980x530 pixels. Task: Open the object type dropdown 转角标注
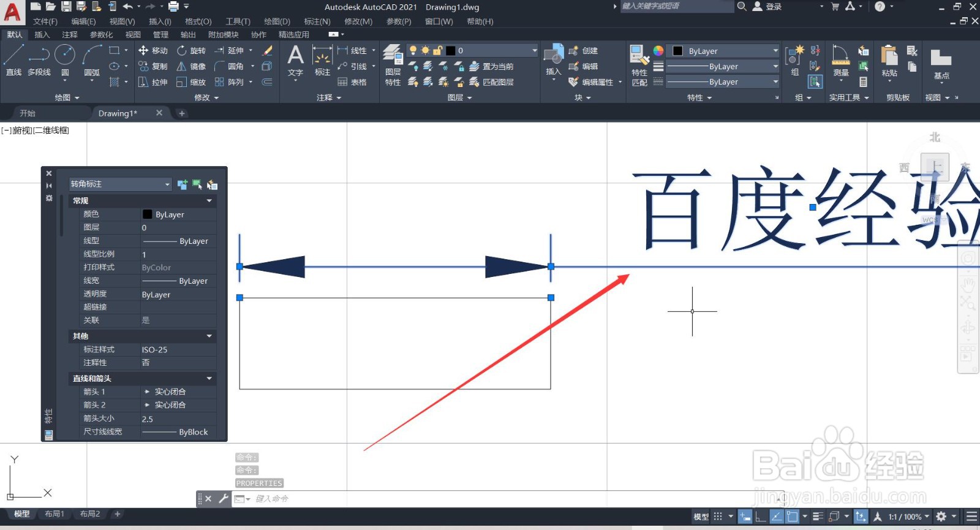(120, 184)
